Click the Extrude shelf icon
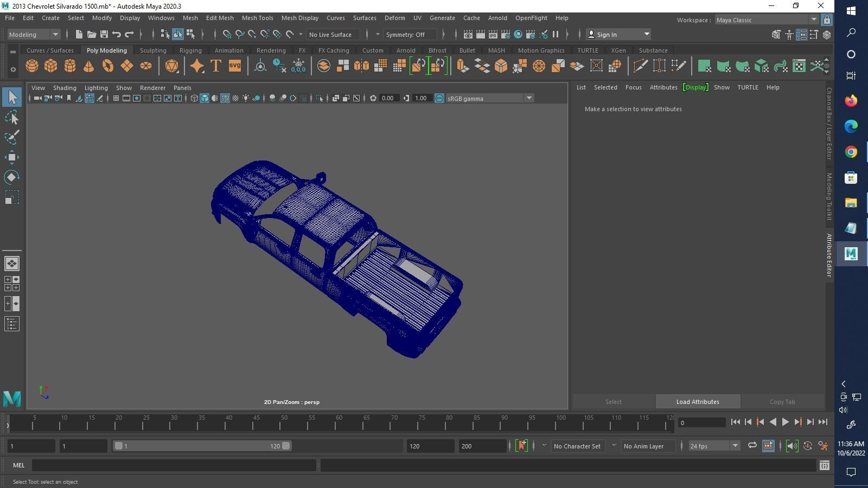The height and width of the screenshot is (488, 868). point(463,66)
